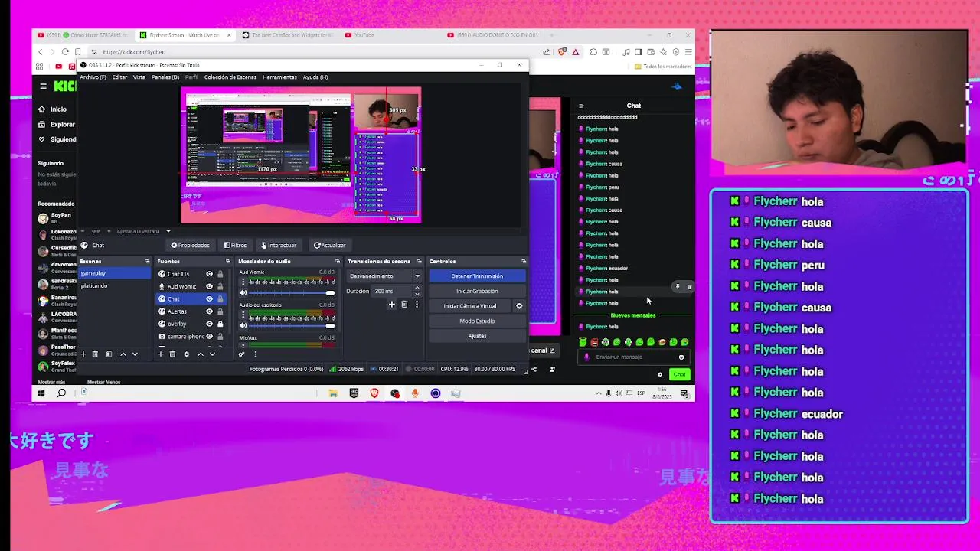Open Editar menu in OBS
This screenshot has height=551, width=980.
click(x=119, y=77)
